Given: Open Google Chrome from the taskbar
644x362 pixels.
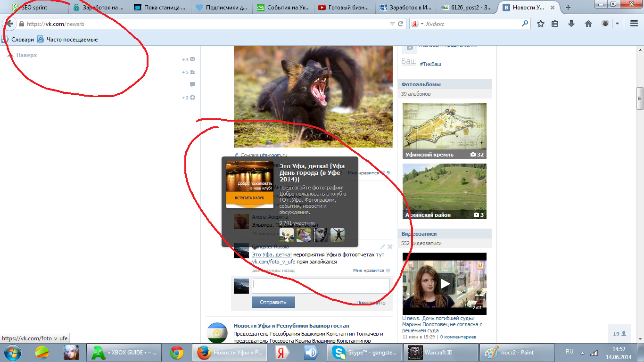Looking at the screenshot, I should coord(177,353).
